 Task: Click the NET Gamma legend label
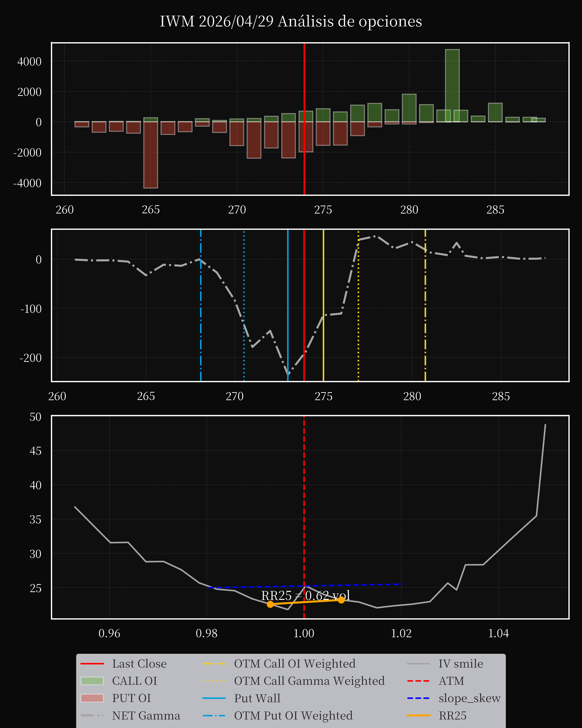[x=146, y=716]
